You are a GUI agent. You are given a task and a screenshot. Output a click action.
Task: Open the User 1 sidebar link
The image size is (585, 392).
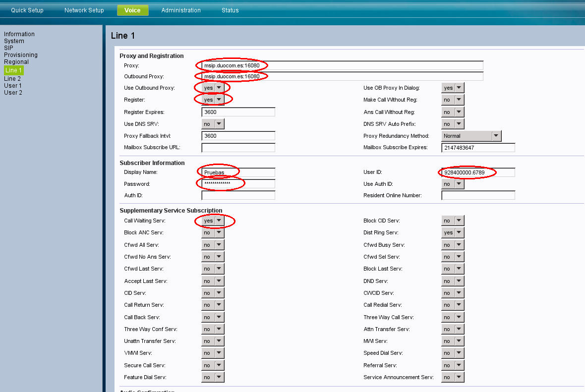point(13,86)
